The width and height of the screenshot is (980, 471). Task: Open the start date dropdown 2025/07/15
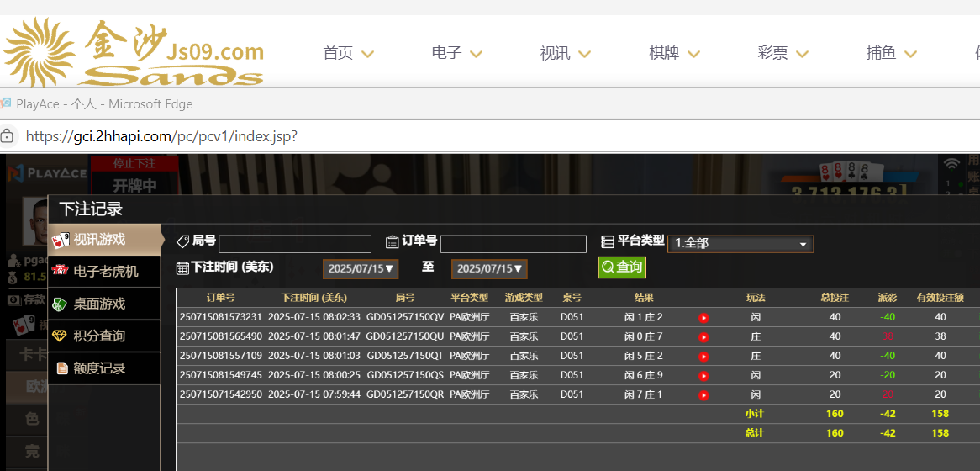click(x=361, y=269)
